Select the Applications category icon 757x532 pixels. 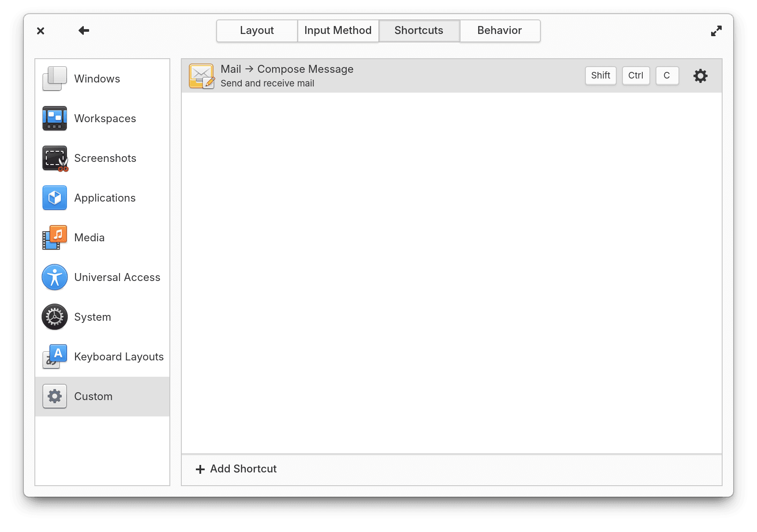[54, 198]
